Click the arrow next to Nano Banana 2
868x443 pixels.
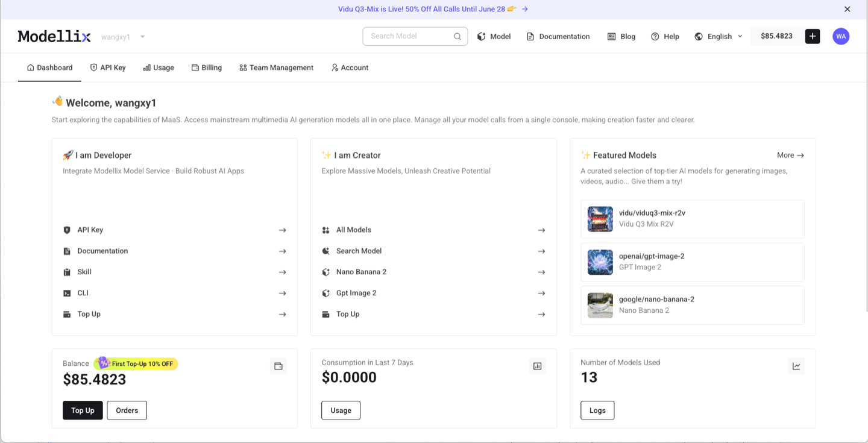pos(541,272)
